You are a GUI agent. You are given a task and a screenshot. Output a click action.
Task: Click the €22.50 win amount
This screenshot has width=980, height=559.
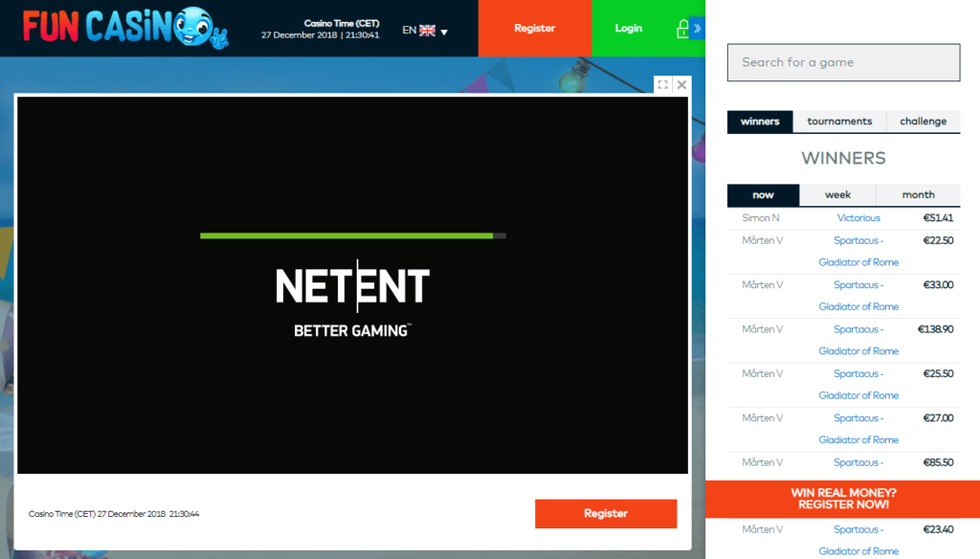coord(938,240)
